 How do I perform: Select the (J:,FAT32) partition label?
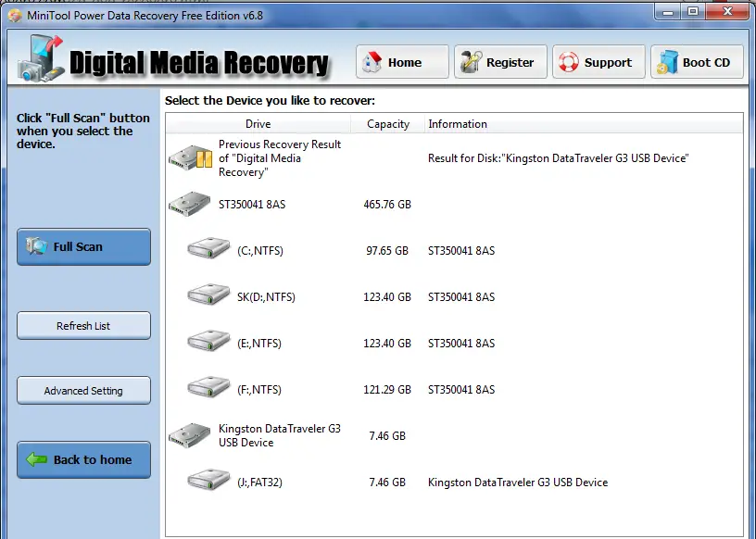(259, 483)
